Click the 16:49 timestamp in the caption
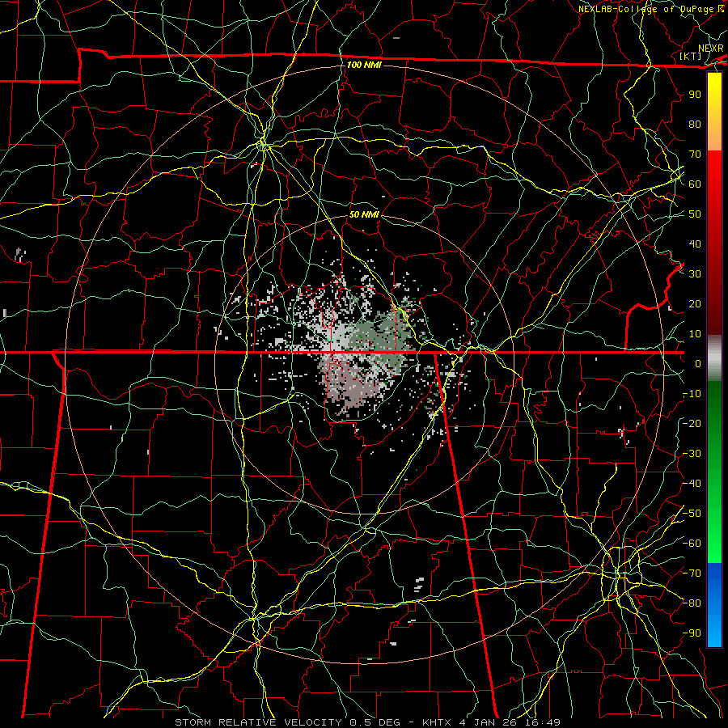The width and height of the screenshot is (728, 728). 541,722
